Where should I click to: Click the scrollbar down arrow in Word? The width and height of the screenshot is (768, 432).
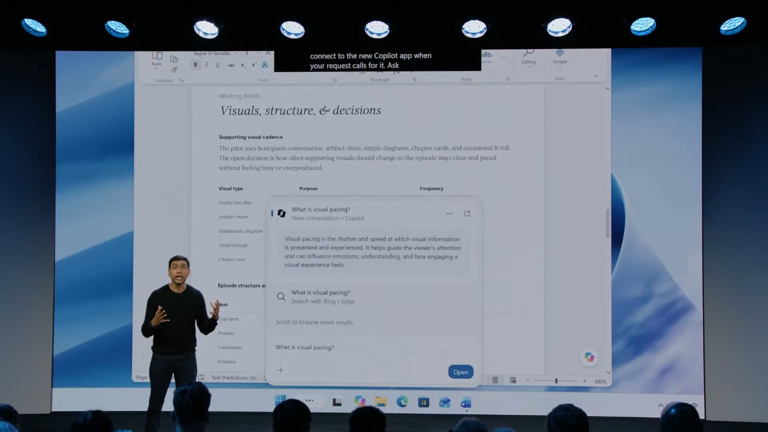pos(608,373)
